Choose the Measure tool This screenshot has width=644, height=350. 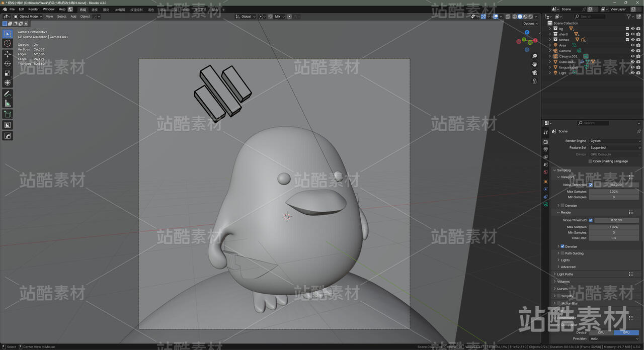coord(8,103)
